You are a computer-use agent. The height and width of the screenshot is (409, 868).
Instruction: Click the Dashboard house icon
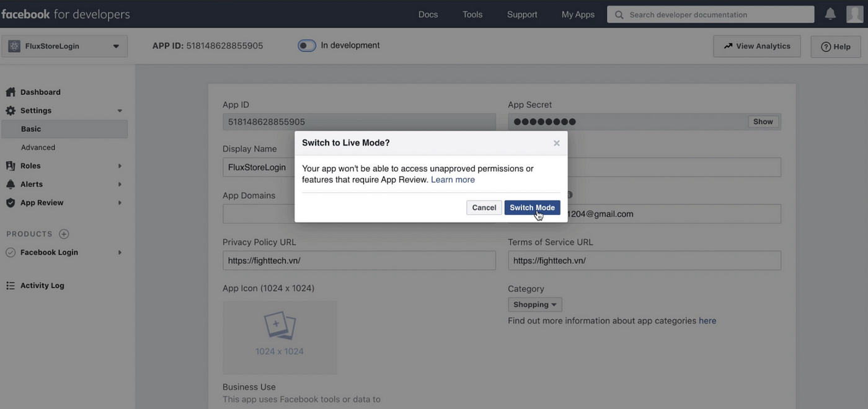pyautogui.click(x=10, y=92)
